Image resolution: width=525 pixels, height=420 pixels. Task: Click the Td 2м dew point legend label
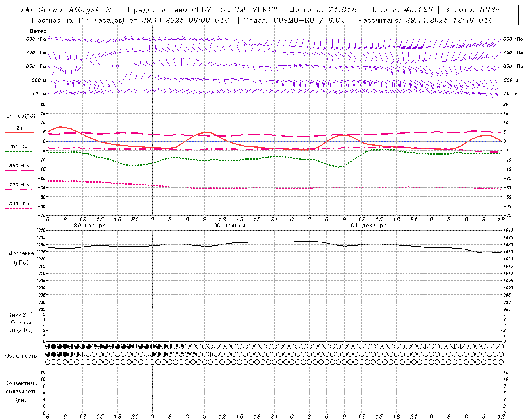tap(19, 147)
